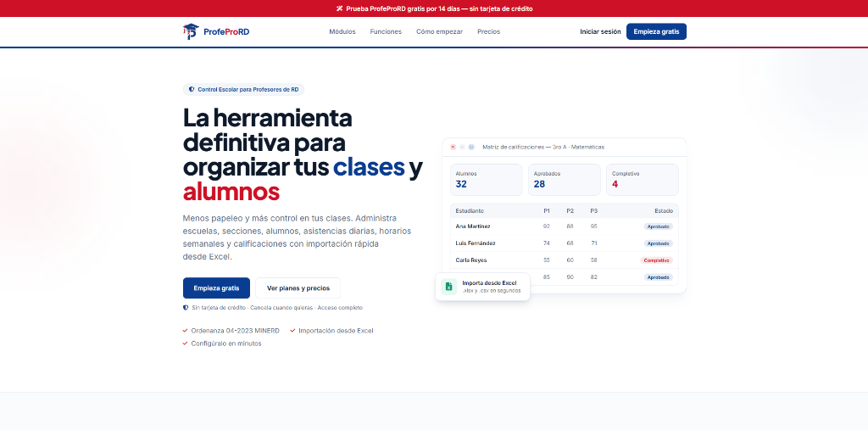Click the Completivo 4 stat card
The width and height of the screenshot is (868, 430).
[643, 180]
